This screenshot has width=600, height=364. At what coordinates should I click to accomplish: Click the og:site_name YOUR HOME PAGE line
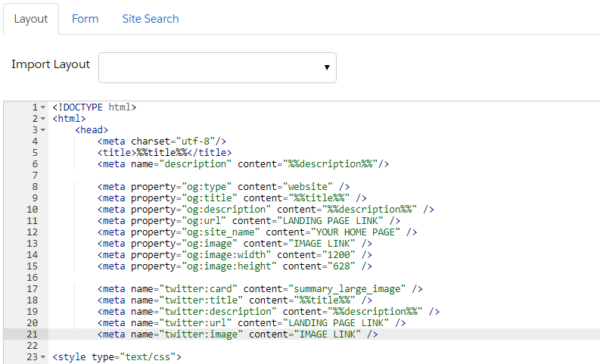click(x=257, y=232)
